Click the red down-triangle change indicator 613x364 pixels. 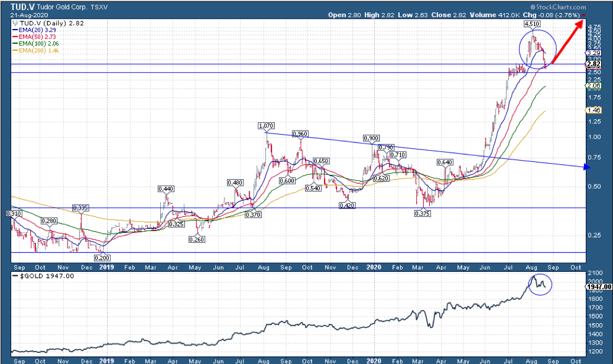click(x=583, y=15)
